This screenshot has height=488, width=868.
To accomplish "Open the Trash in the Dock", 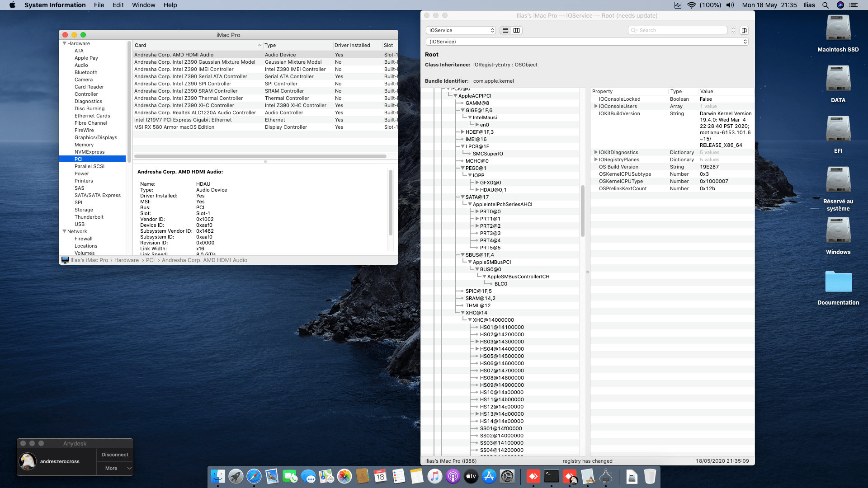I will coord(650,476).
